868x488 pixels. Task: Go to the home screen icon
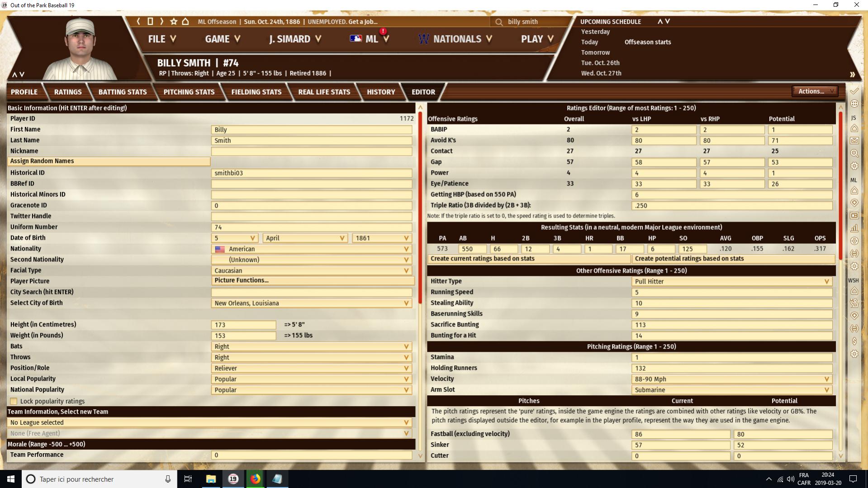(x=185, y=21)
